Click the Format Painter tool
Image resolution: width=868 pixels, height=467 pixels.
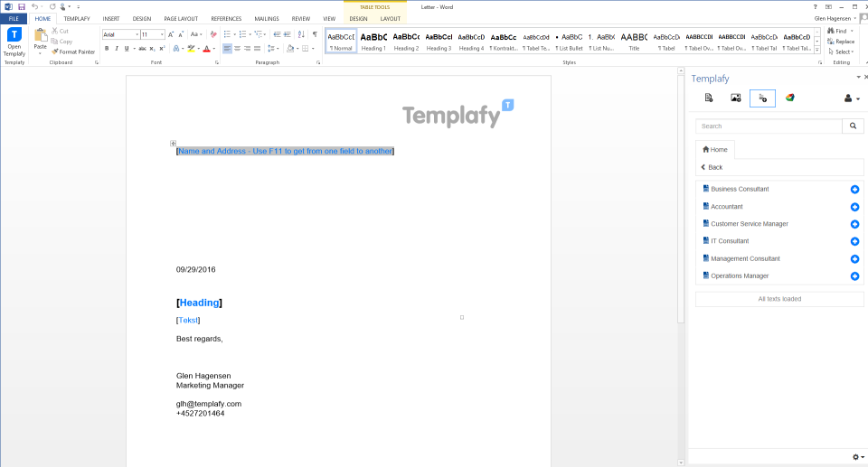click(73, 51)
